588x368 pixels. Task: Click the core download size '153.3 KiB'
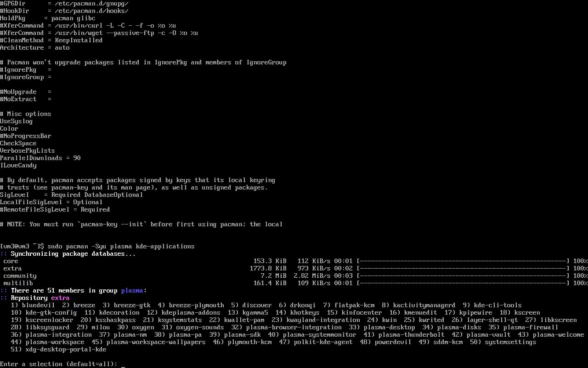pos(270,261)
